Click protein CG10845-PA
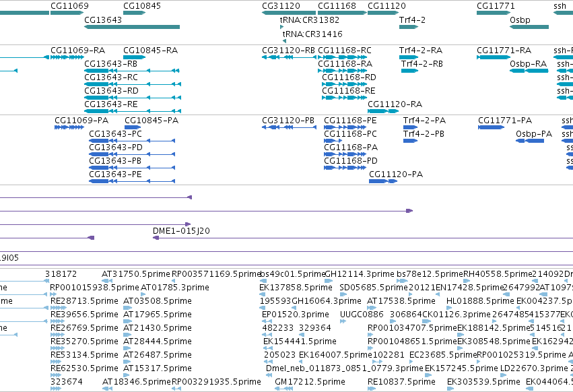The image size is (573, 392). point(151,121)
